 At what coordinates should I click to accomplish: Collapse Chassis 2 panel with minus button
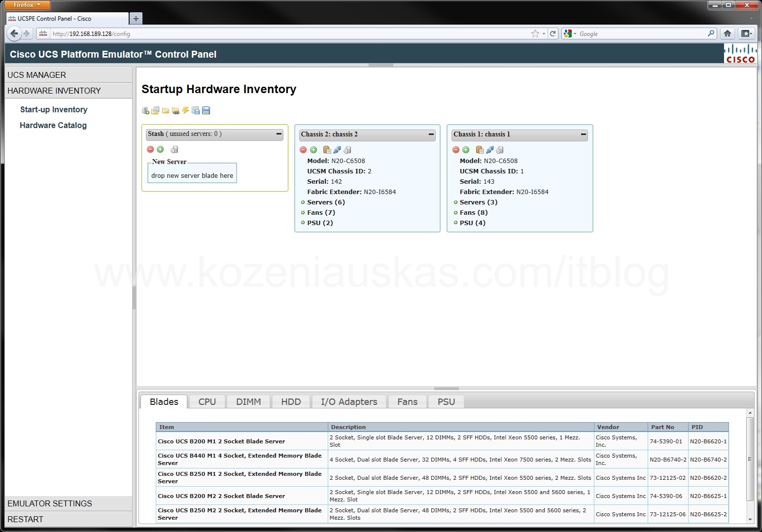[x=431, y=134]
